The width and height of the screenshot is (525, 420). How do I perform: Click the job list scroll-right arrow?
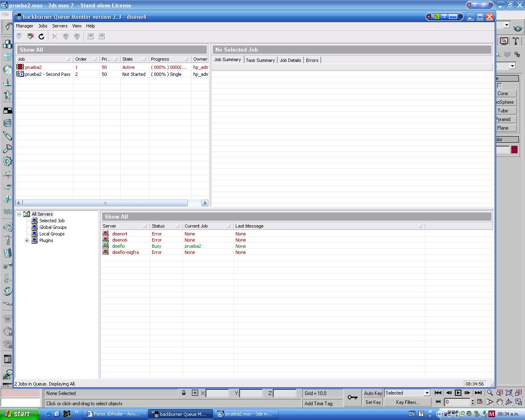(x=205, y=203)
